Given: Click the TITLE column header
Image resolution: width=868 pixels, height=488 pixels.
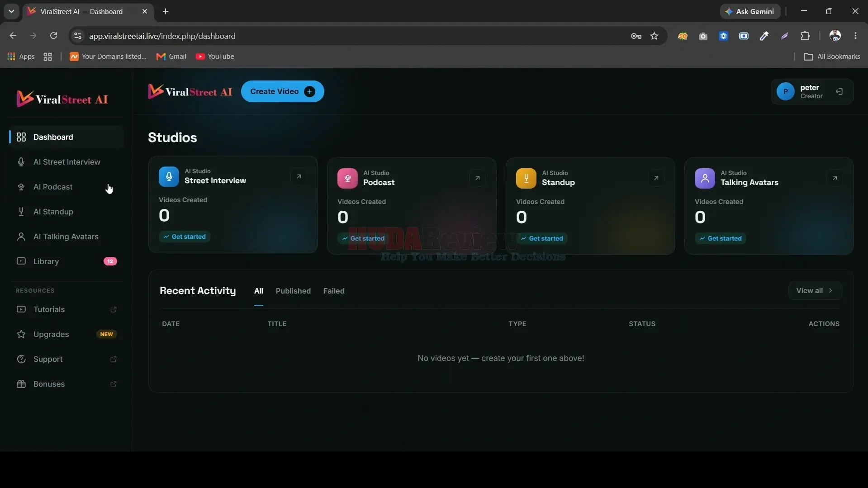Looking at the screenshot, I should coord(277,324).
